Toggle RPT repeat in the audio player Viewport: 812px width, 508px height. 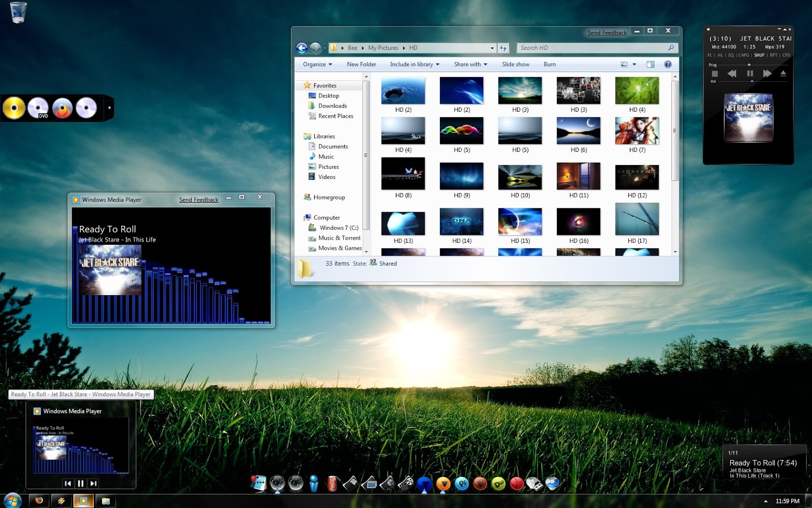(773, 55)
